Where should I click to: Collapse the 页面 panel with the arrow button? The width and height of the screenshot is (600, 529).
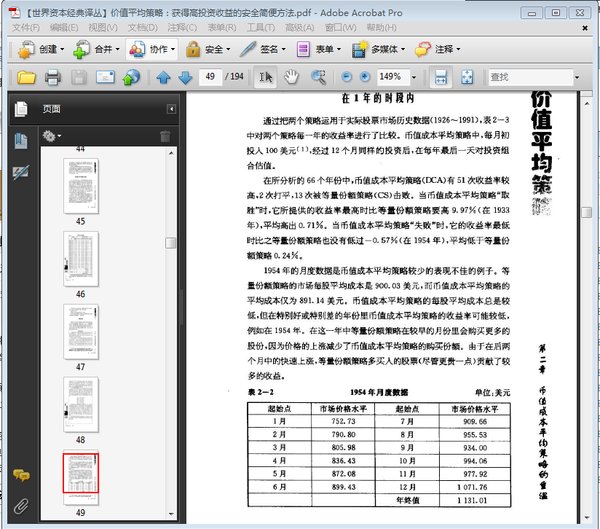[x=171, y=109]
